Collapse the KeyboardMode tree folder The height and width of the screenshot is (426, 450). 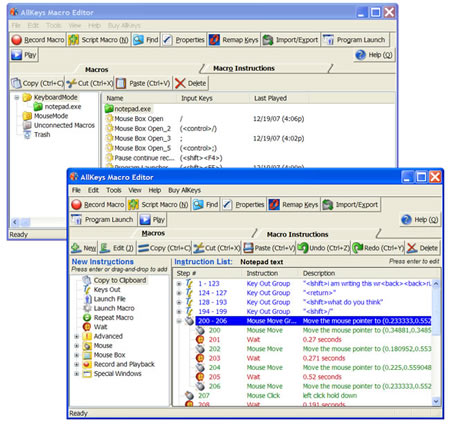point(16,97)
